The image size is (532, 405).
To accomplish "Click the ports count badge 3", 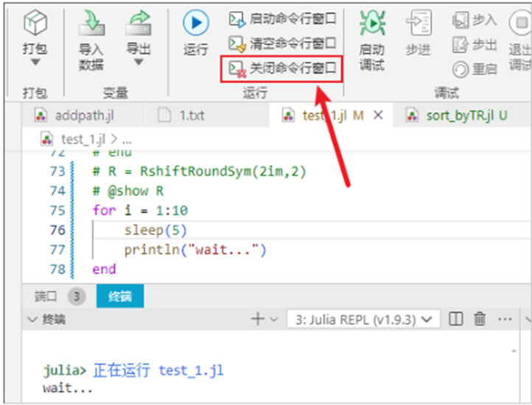I will click(77, 297).
